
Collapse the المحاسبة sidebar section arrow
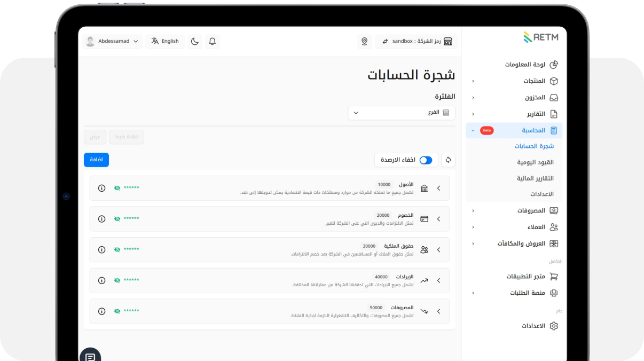tap(473, 130)
